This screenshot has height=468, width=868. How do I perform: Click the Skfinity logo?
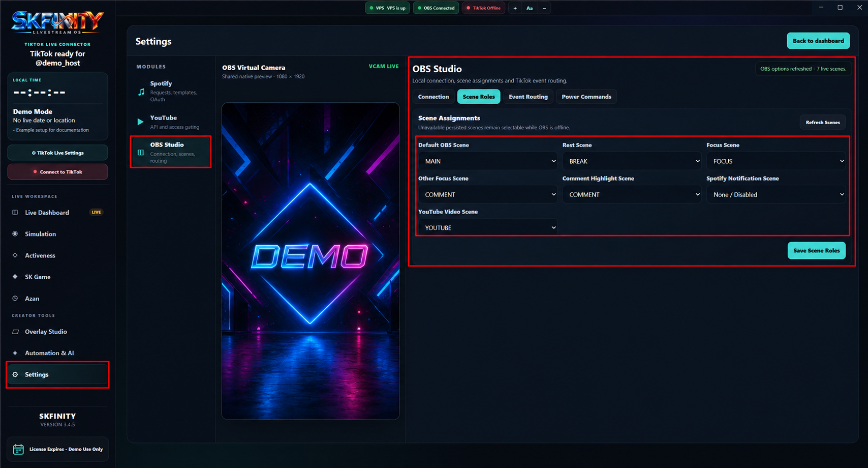click(57, 23)
